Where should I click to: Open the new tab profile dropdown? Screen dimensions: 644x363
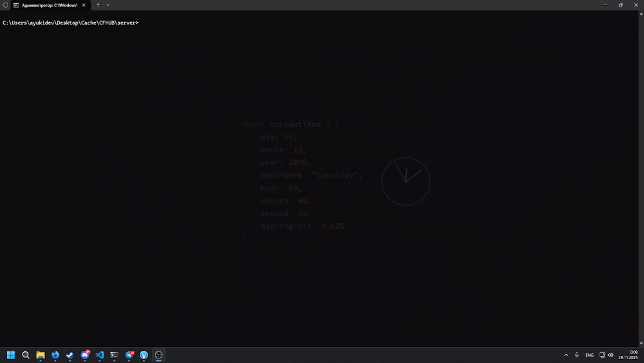coord(108,5)
